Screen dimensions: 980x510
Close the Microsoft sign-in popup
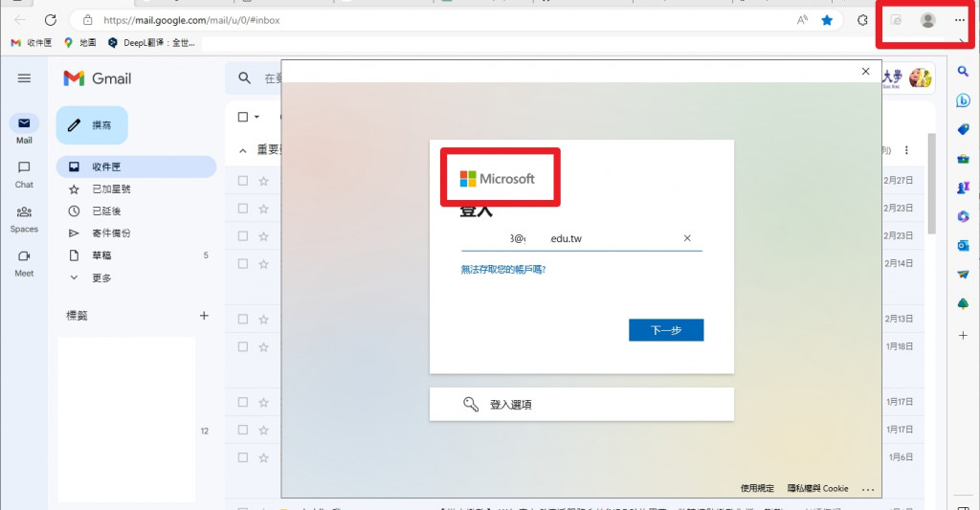[x=865, y=71]
